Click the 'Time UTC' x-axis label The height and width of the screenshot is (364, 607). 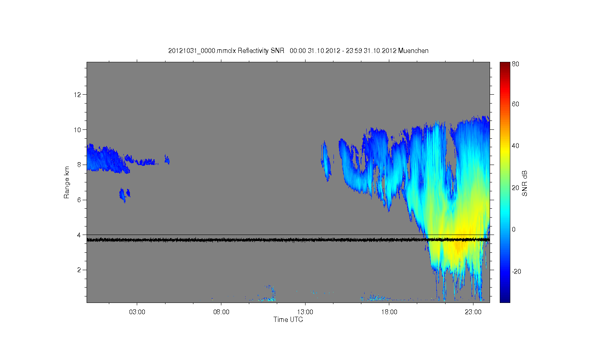pos(288,320)
